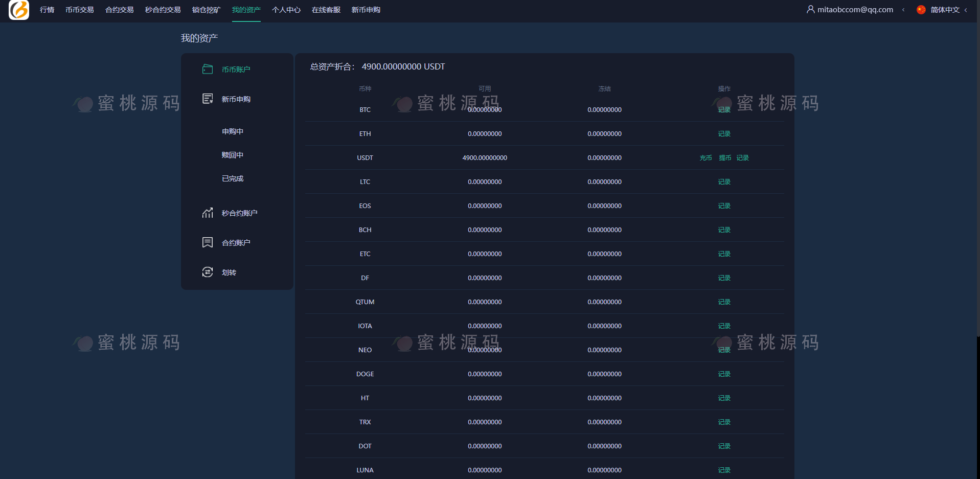
Task: Click the wallet icon for 币币账户
Action: pyautogui.click(x=207, y=69)
